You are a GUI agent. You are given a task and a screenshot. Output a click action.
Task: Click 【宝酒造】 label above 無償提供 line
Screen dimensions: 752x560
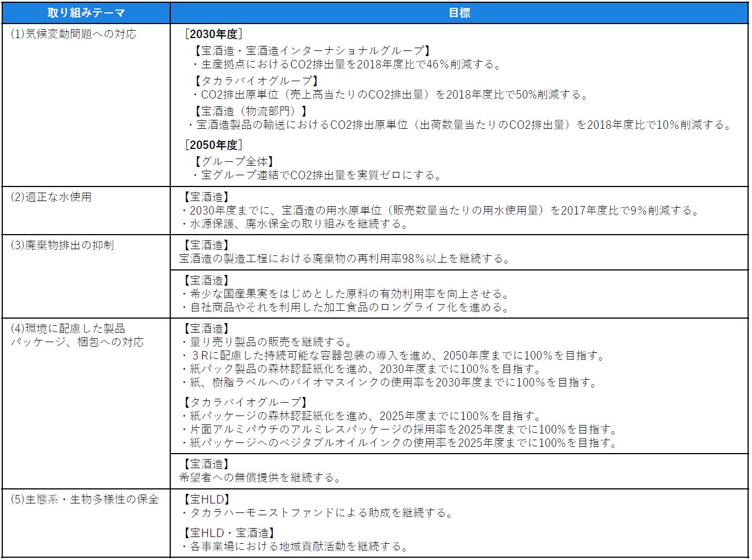[207, 464]
